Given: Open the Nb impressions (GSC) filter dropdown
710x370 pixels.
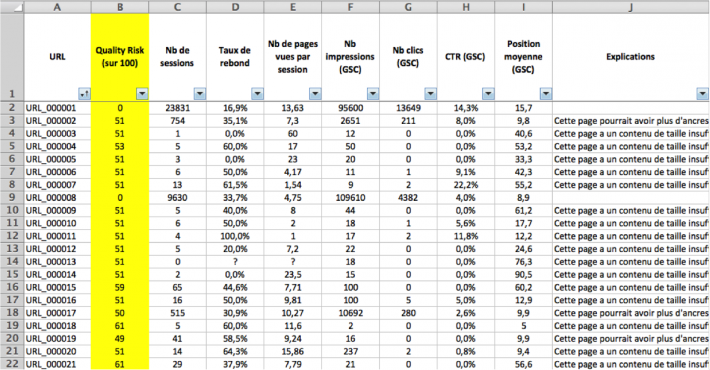Looking at the screenshot, I should [x=373, y=94].
